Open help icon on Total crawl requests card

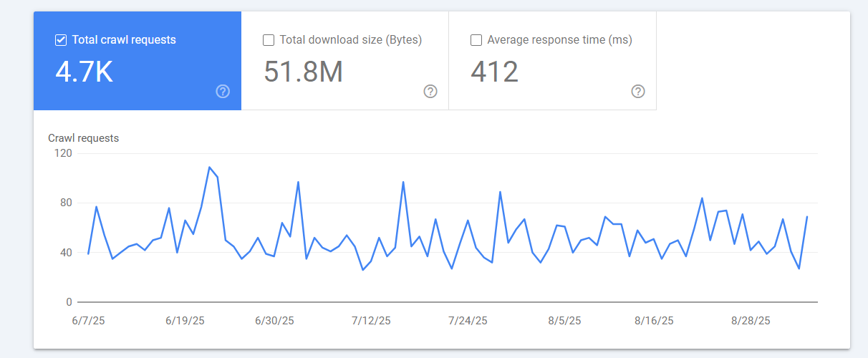(223, 91)
